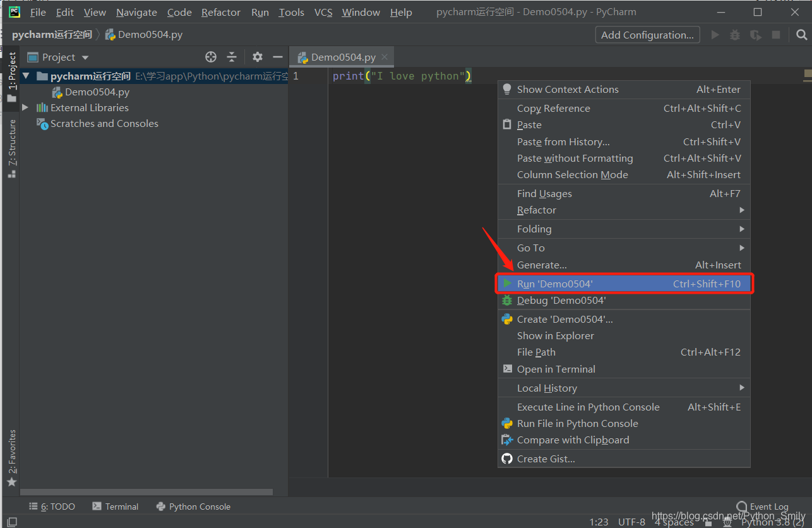Choose Show in Explorer

click(624, 335)
